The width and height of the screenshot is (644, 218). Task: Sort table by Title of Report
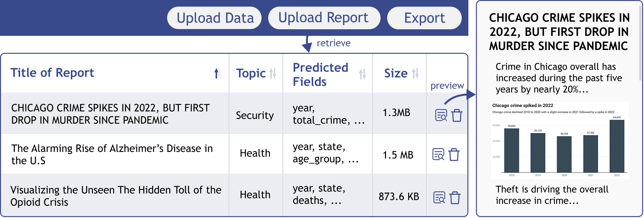217,73
